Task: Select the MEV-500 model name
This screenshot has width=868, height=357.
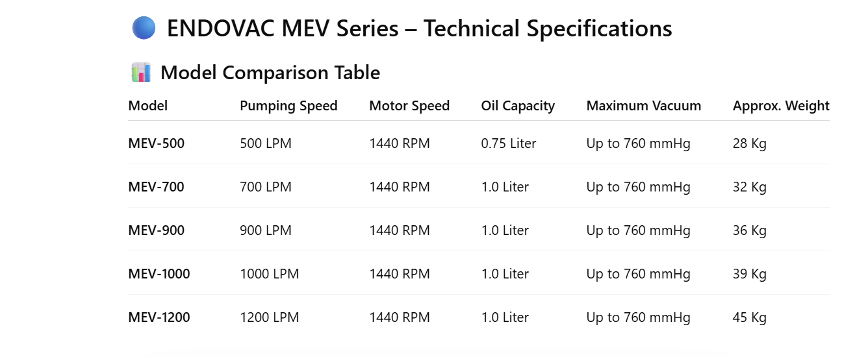Action: coord(156,143)
